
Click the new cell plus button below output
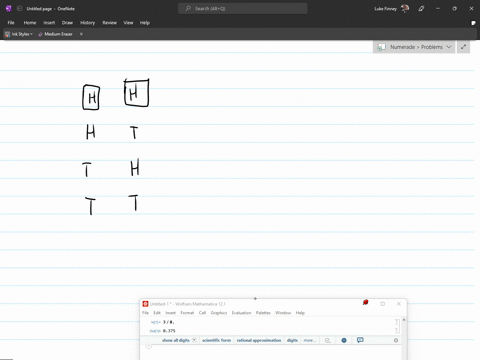(149, 346)
